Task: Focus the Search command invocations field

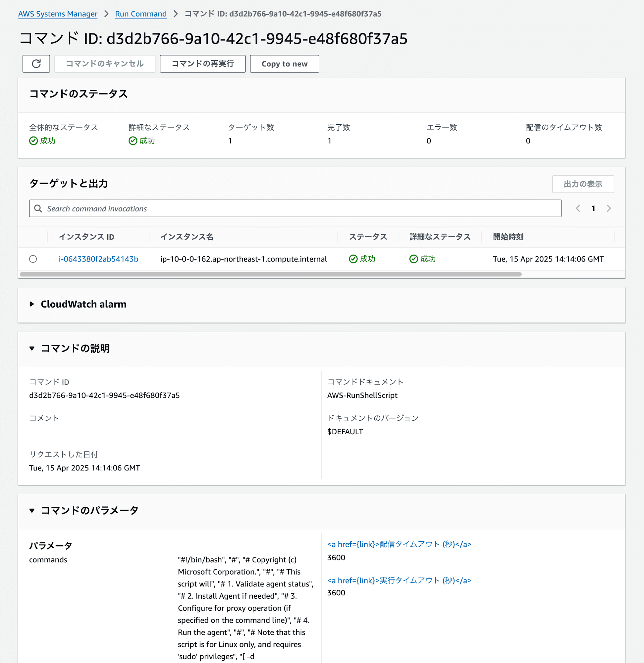Action: (295, 209)
